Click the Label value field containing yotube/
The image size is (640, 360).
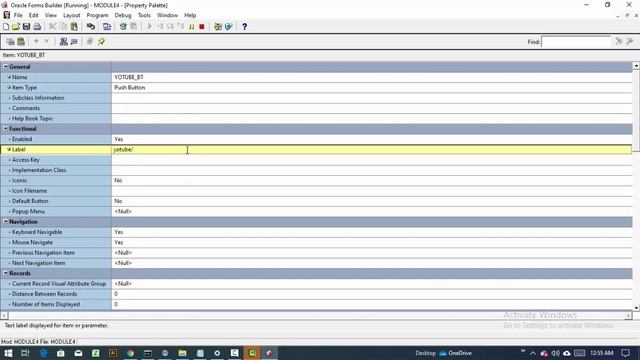(372, 149)
